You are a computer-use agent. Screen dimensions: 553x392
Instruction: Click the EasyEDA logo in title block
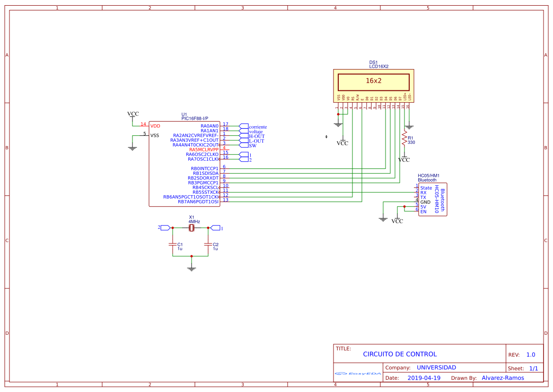pos(358,373)
